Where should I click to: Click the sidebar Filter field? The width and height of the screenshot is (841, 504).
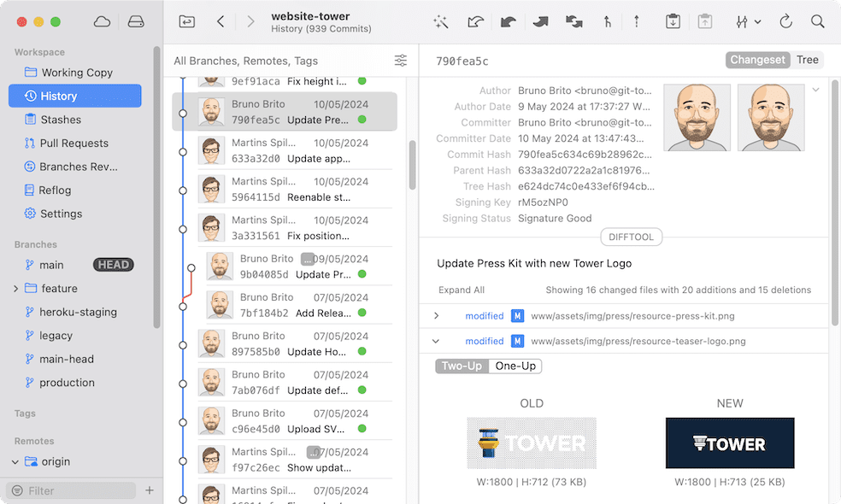click(71, 490)
